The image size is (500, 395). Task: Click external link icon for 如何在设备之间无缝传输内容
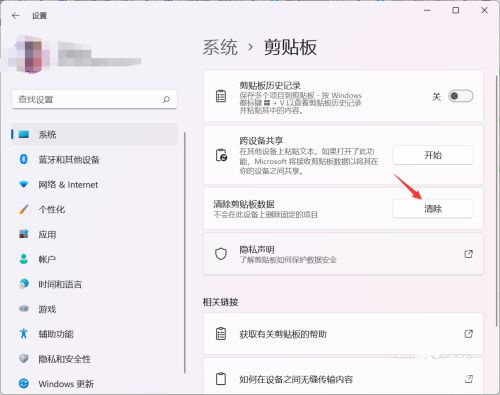(x=469, y=379)
